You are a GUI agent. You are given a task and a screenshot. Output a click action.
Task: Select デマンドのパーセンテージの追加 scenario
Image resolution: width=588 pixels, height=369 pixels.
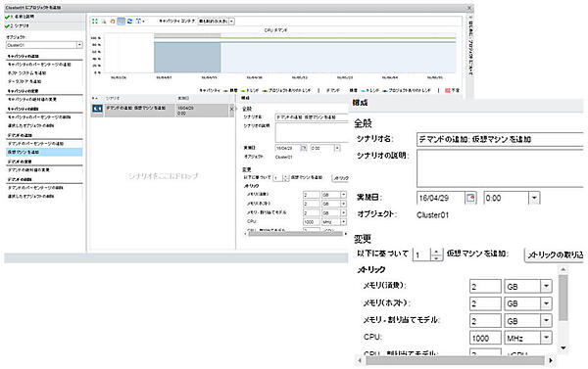(x=36, y=144)
